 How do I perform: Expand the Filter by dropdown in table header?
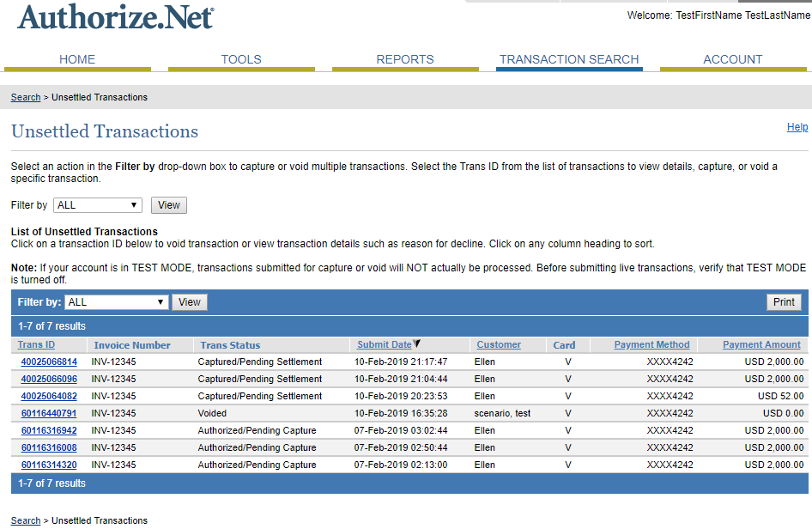click(x=117, y=302)
